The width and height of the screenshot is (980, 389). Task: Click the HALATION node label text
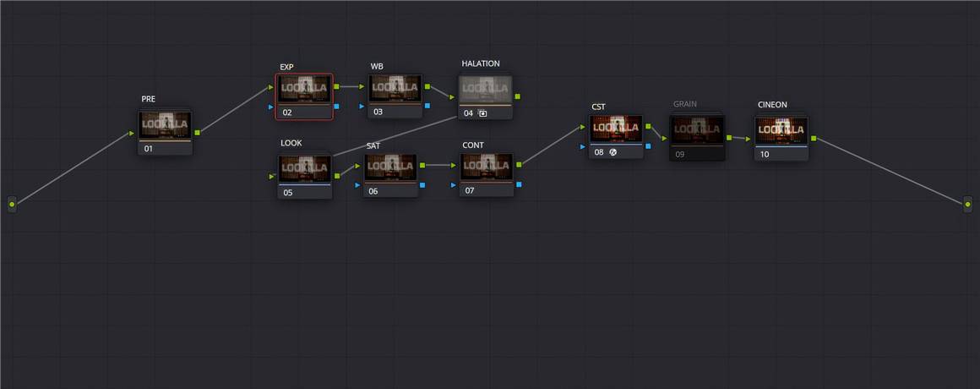coord(481,64)
